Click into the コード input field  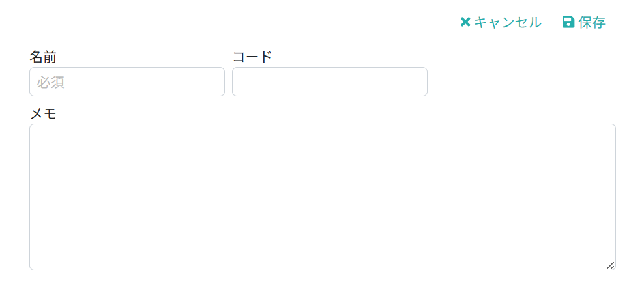330,82
